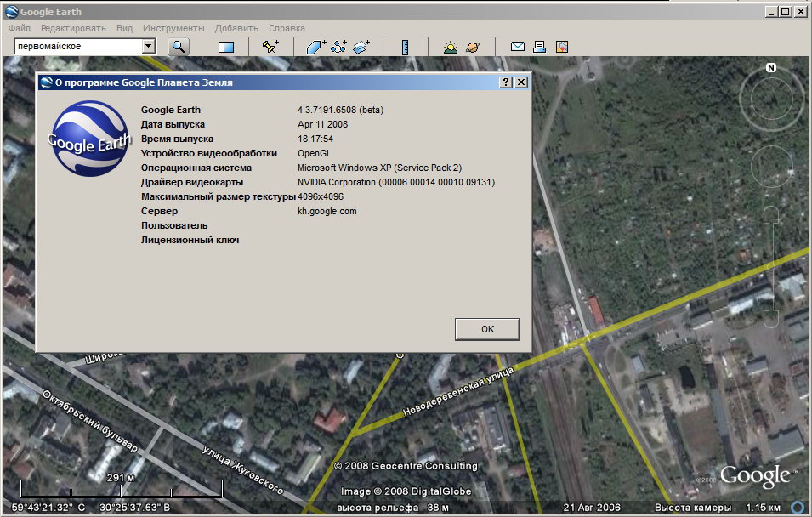The width and height of the screenshot is (812, 517).
Task: Add an image overlay icon
Action: tap(361, 47)
